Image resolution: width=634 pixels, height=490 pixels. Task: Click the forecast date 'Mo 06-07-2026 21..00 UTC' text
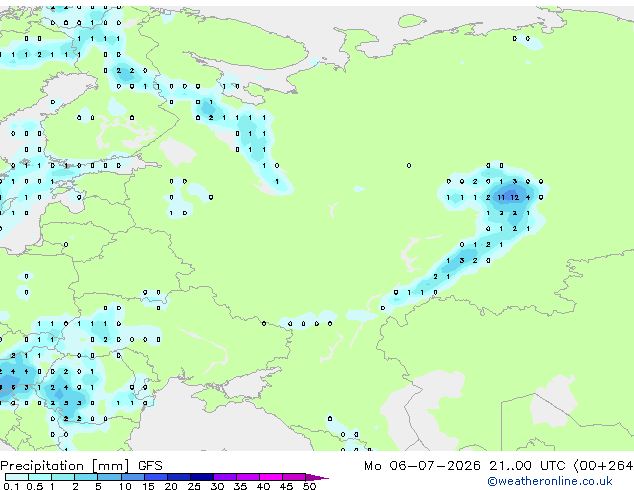465,466
